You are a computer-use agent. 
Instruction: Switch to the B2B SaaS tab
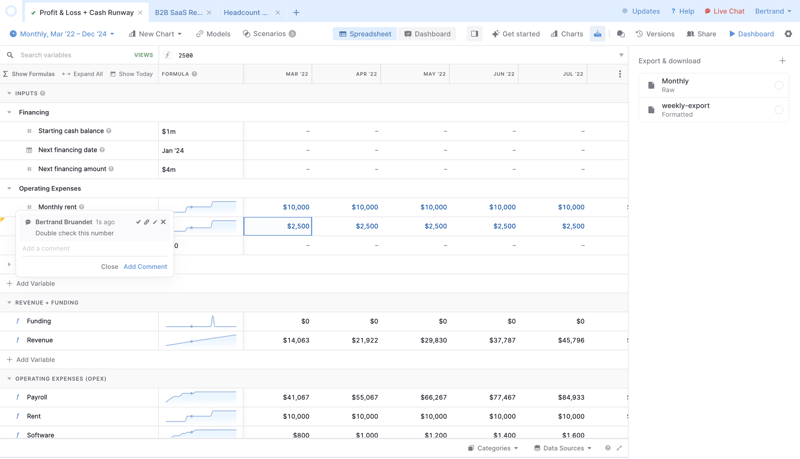[178, 13]
